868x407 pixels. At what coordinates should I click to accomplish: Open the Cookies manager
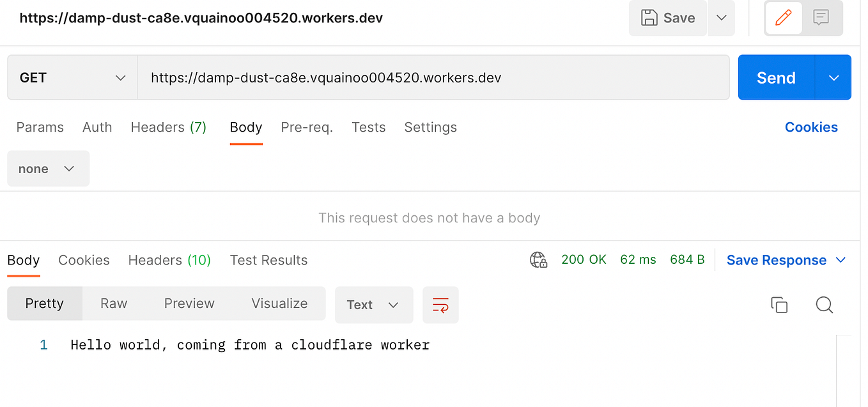(x=811, y=127)
